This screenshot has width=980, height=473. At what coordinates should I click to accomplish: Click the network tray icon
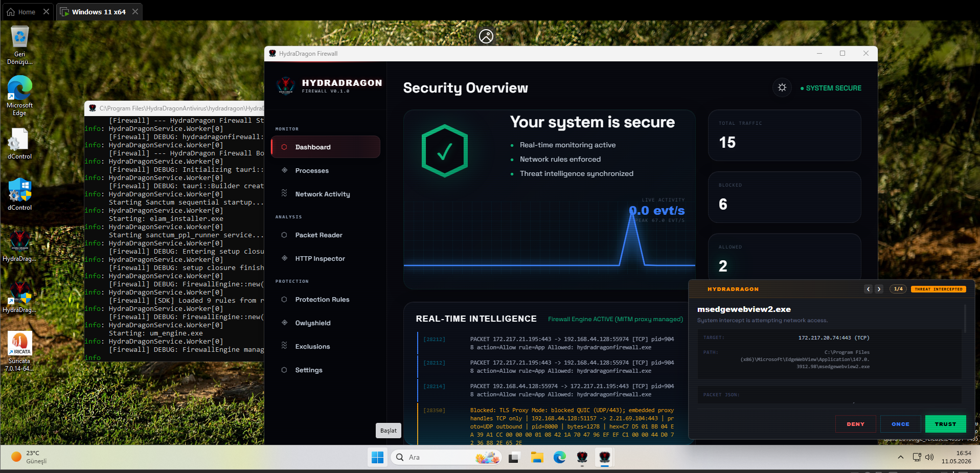coord(917,457)
